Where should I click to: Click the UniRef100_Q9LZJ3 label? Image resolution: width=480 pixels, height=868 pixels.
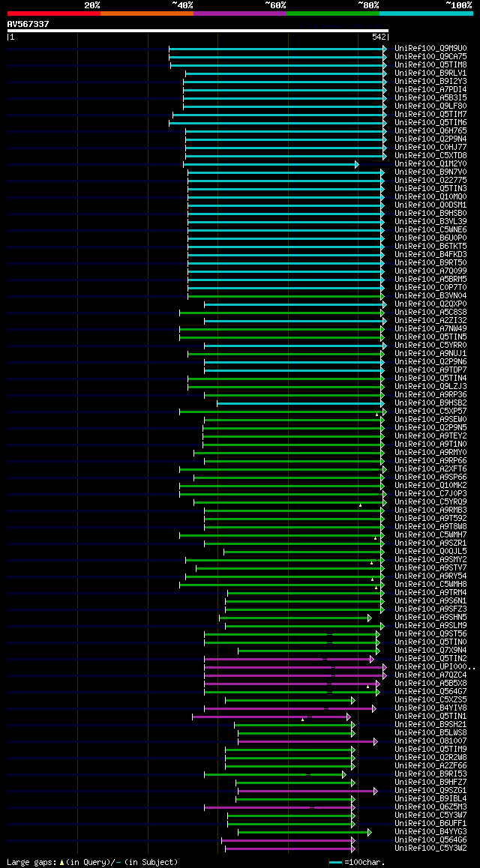tap(430, 386)
